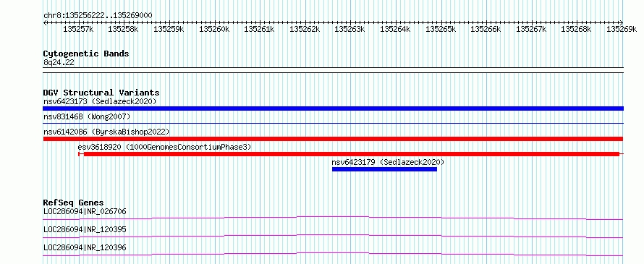Click the 135266k ruler tick label

[486, 29]
